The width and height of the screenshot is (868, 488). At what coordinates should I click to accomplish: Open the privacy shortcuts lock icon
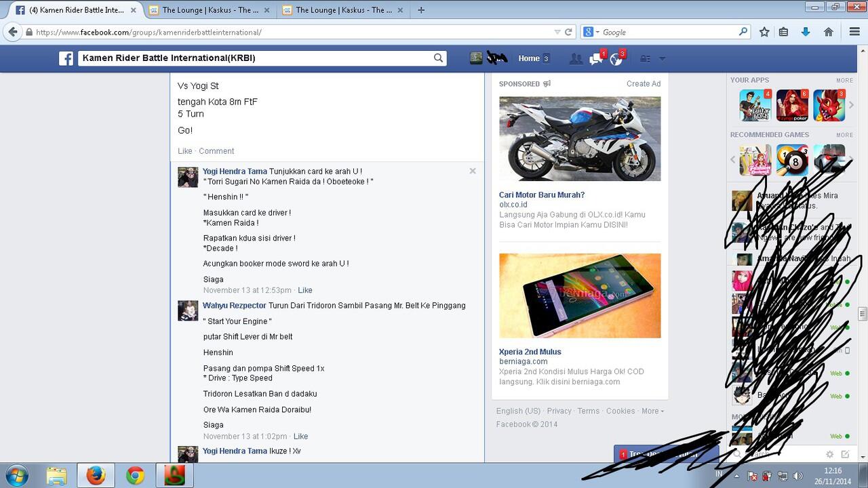645,59
